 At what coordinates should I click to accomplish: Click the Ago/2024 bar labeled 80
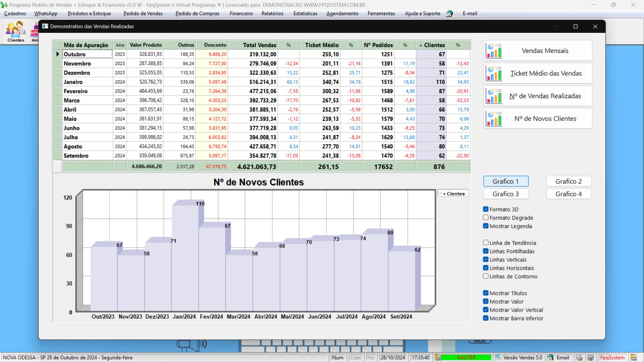click(x=375, y=273)
